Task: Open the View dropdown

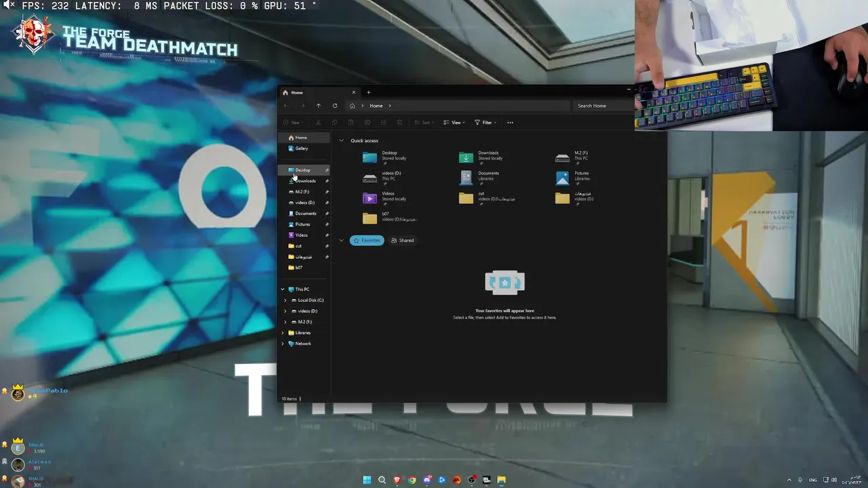Action: click(454, 123)
